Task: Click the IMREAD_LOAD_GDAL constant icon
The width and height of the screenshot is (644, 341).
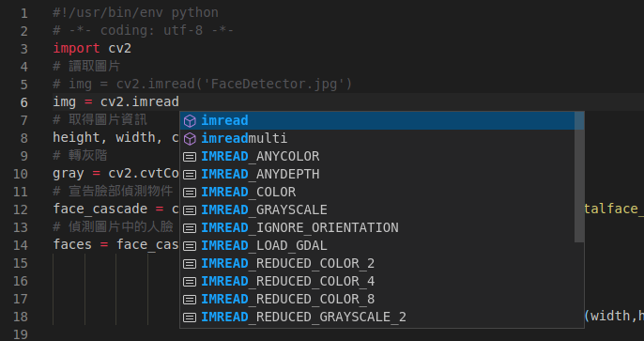Action: [x=190, y=246]
